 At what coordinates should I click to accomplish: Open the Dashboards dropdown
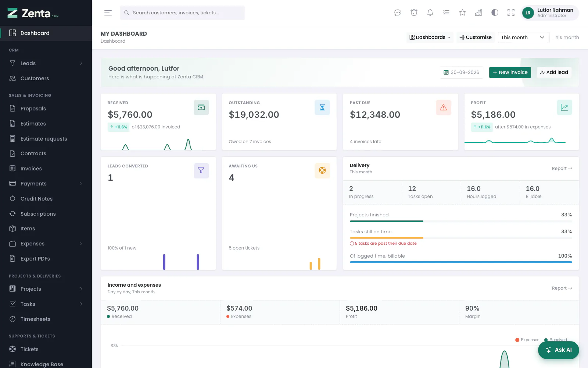(x=430, y=38)
